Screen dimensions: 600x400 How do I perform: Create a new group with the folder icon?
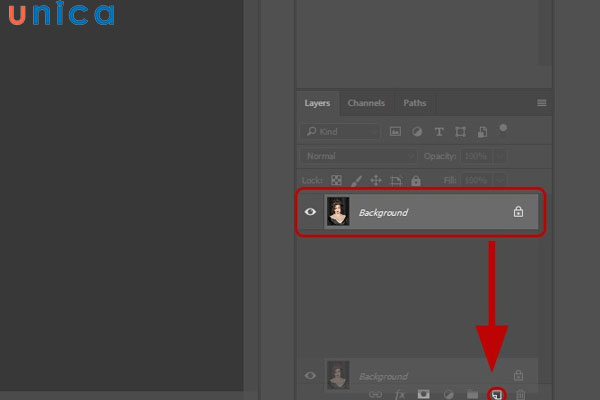coord(472,394)
